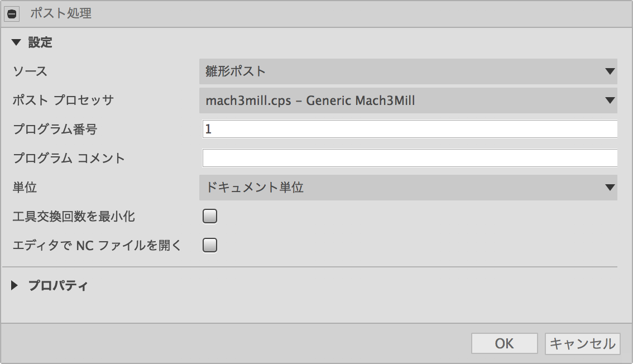Click the ポスト プロセッサ label text
The width and height of the screenshot is (633, 364).
tap(63, 100)
